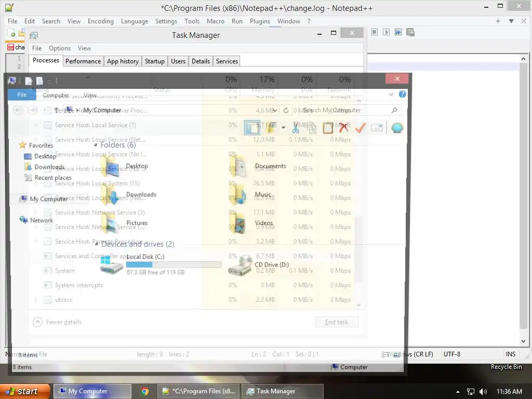This screenshot has height=399, width=532.
Task: Select the Videos folder icon
Action: click(237, 223)
